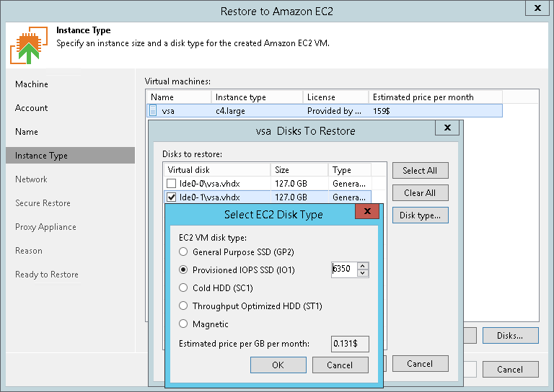
Task: Select the Ide0-0\vsa.vhdx disk name
Action: (209, 184)
